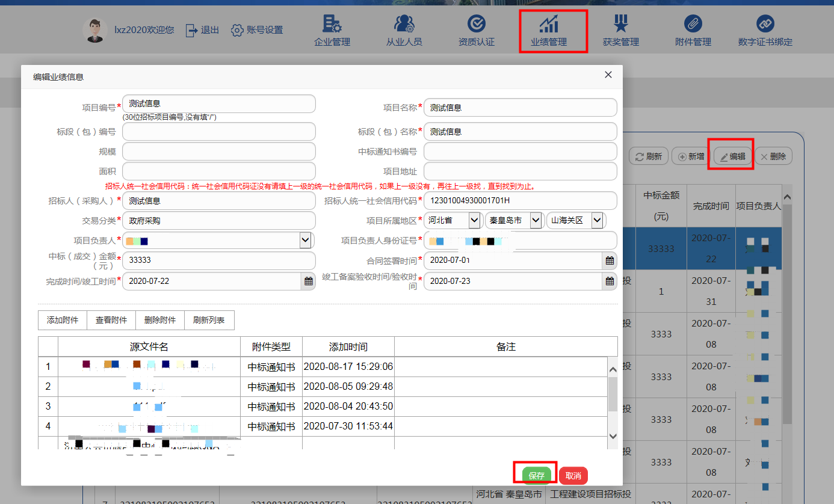Screen dimensions: 834x504
Task: Click calendar icon for 合同签署时间
Action: (610, 261)
